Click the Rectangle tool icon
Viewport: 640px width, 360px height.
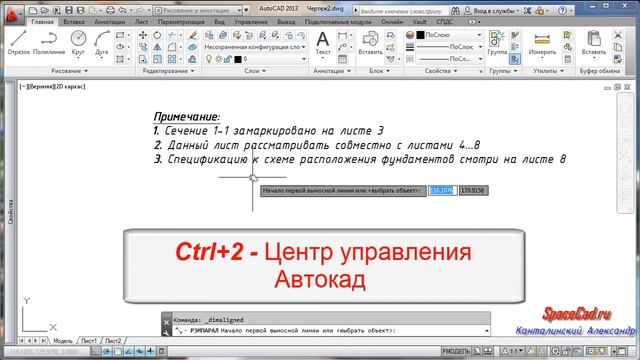[120, 35]
